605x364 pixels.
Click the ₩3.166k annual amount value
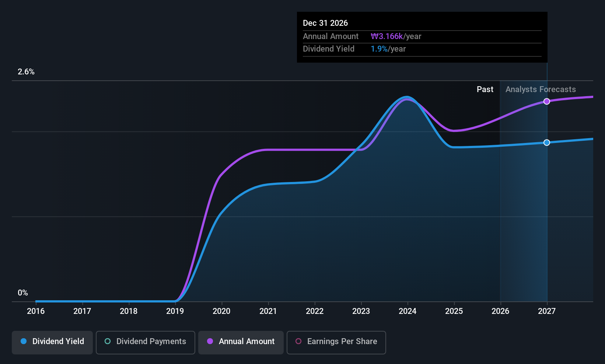pos(387,36)
